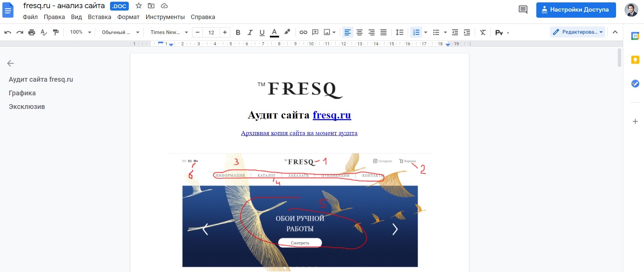Undo the last action

coord(8,32)
